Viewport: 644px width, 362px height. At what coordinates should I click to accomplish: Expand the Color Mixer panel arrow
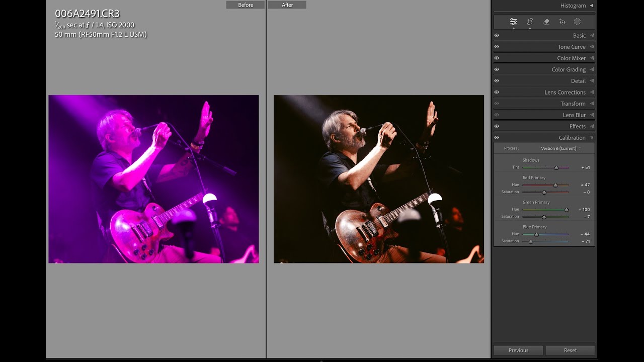592,58
